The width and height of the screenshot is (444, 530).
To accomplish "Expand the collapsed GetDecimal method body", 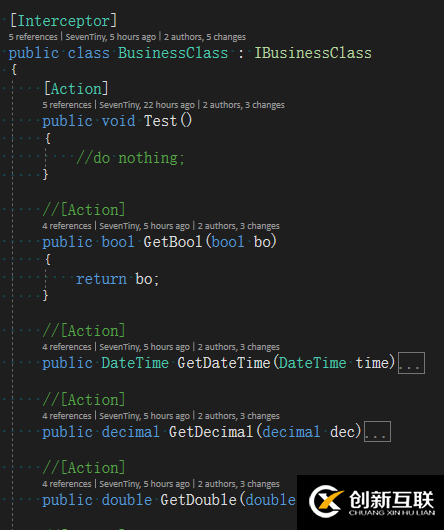I will [377, 432].
